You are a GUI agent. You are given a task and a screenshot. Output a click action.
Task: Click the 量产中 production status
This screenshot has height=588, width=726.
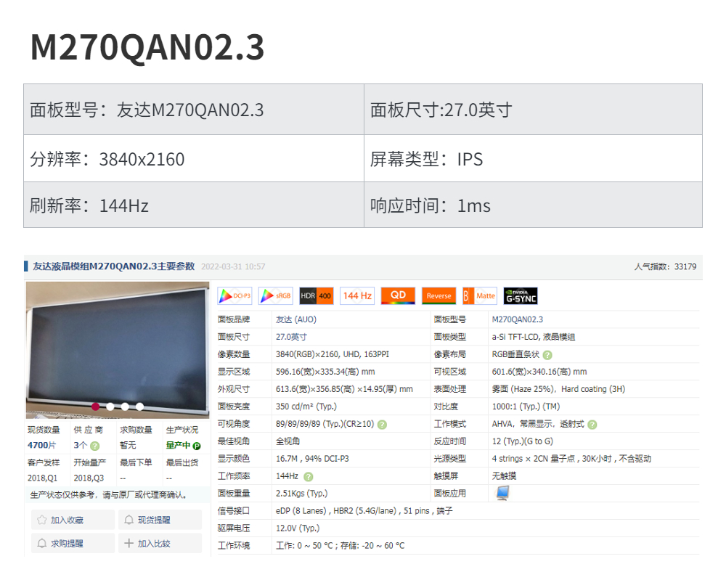coord(179,446)
